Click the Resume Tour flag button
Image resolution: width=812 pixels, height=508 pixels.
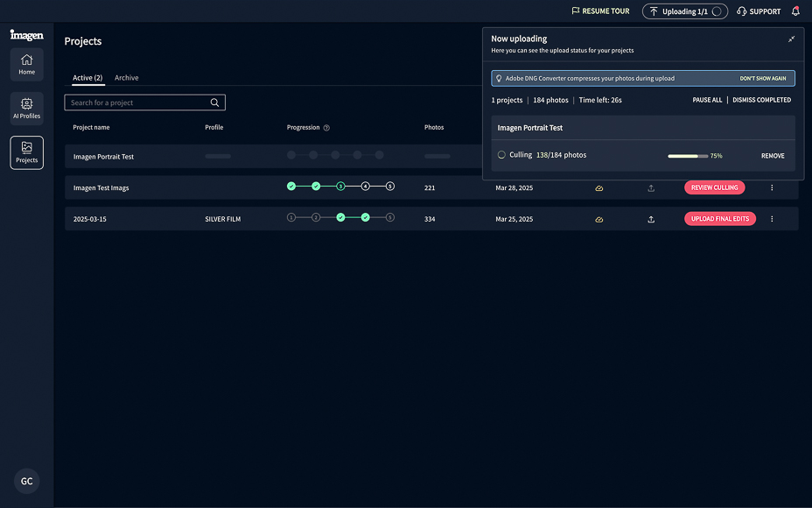pyautogui.click(x=600, y=11)
